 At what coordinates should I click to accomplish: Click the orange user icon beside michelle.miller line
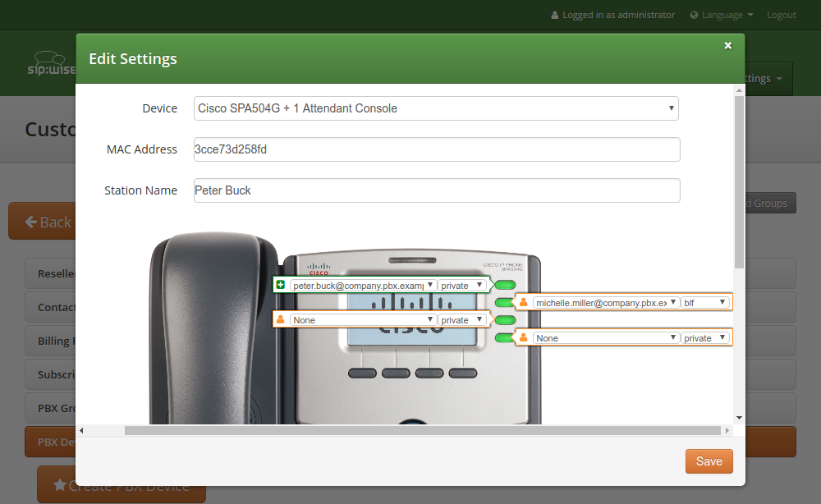point(523,302)
